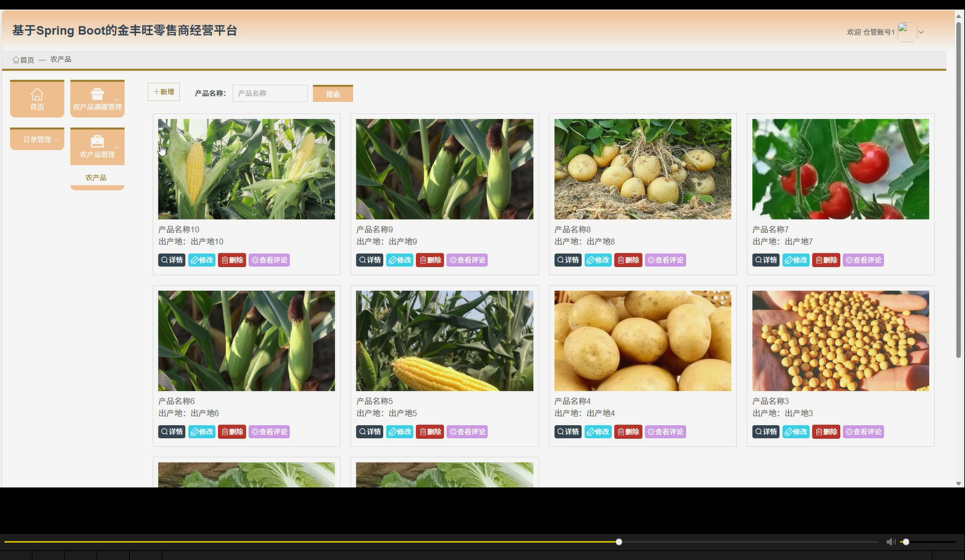Click the 出产地: 出产地9 text

[386, 242]
